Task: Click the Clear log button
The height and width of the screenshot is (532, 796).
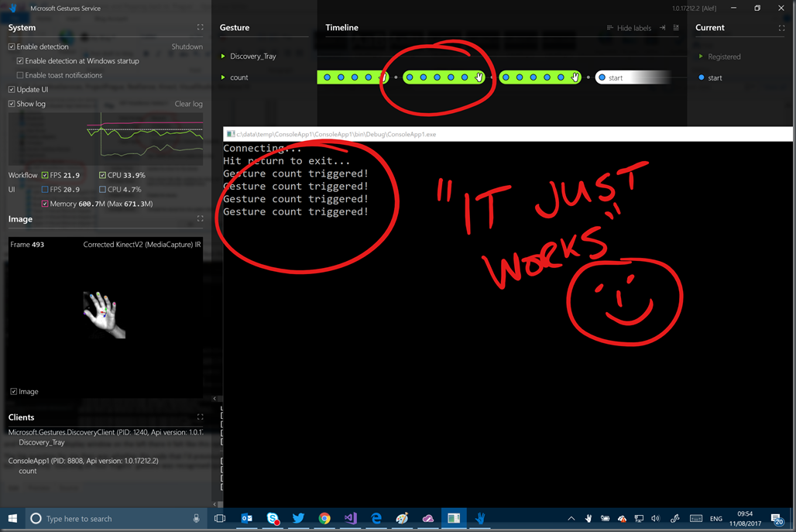Action: pyautogui.click(x=188, y=104)
